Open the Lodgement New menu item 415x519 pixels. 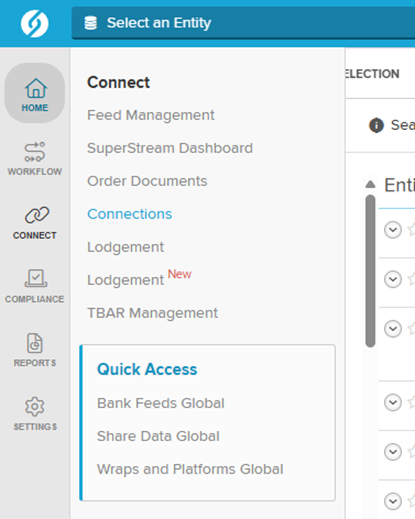(x=139, y=278)
